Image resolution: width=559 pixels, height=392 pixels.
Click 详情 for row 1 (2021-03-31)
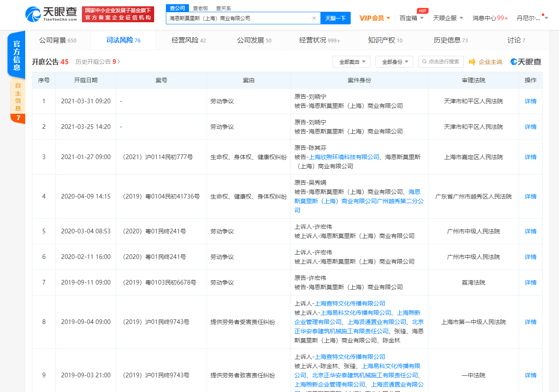[x=530, y=101]
